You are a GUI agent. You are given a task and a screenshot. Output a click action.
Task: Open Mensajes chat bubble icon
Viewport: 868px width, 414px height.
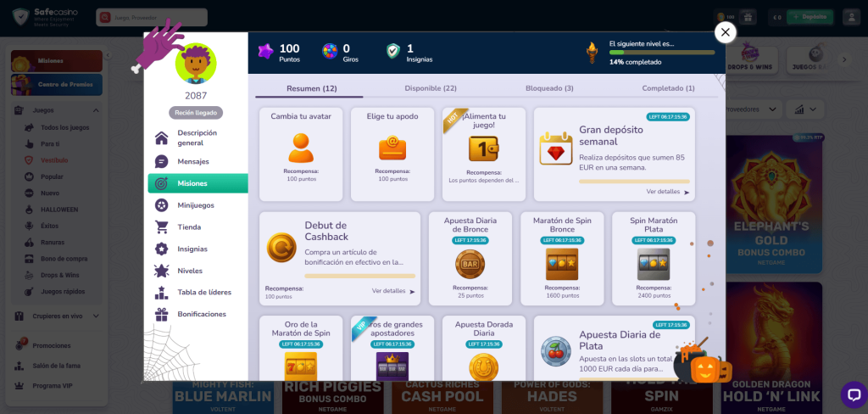[161, 161]
